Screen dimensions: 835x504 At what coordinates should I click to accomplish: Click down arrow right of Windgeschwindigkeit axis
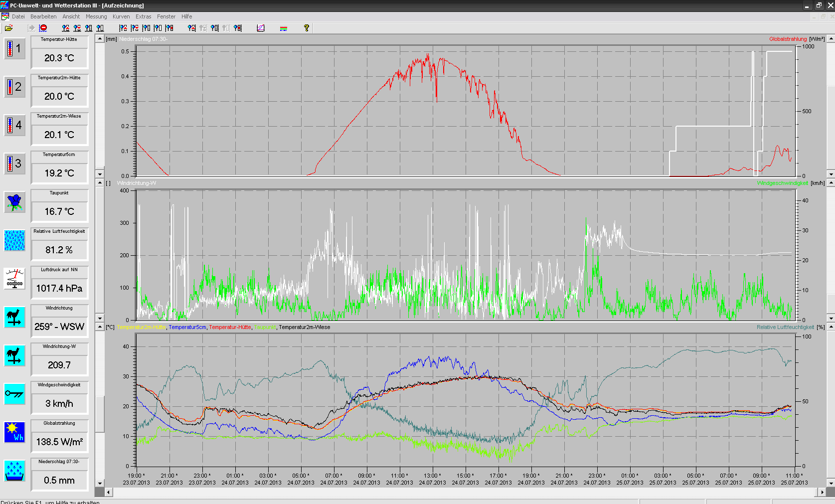[x=831, y=318]
